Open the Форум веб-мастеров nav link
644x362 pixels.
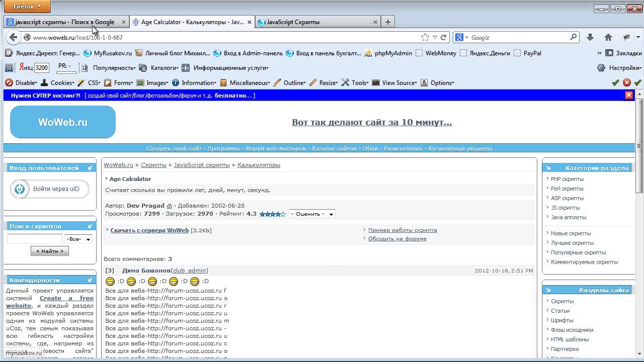tap(276, 148)
